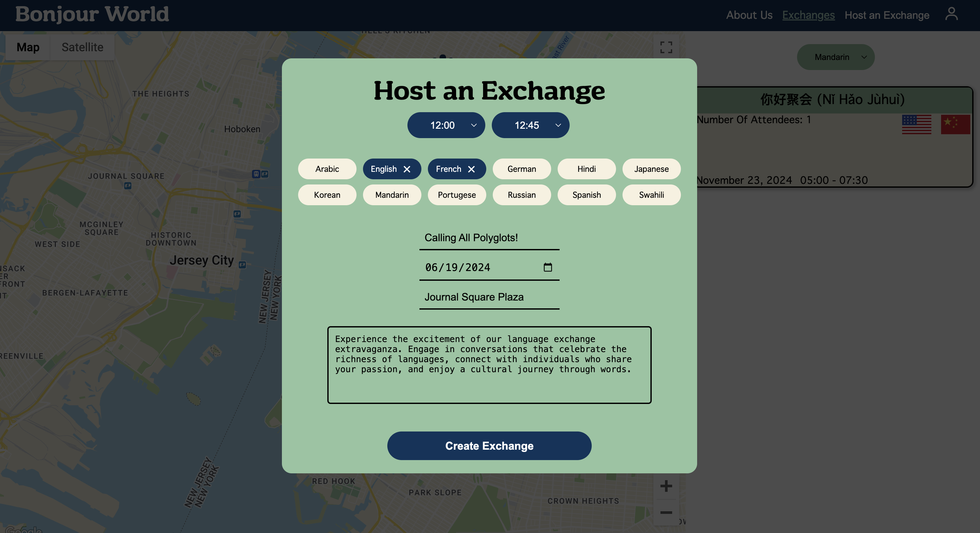The image size is (980, 533).
Task: Click the US flag icon in exchange card
Action: [x=917, y=125]
